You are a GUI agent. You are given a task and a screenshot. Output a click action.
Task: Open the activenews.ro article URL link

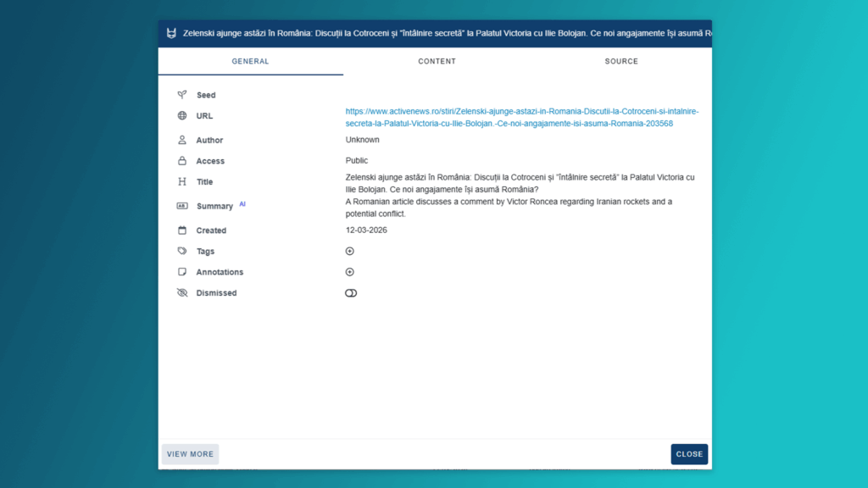520,117
